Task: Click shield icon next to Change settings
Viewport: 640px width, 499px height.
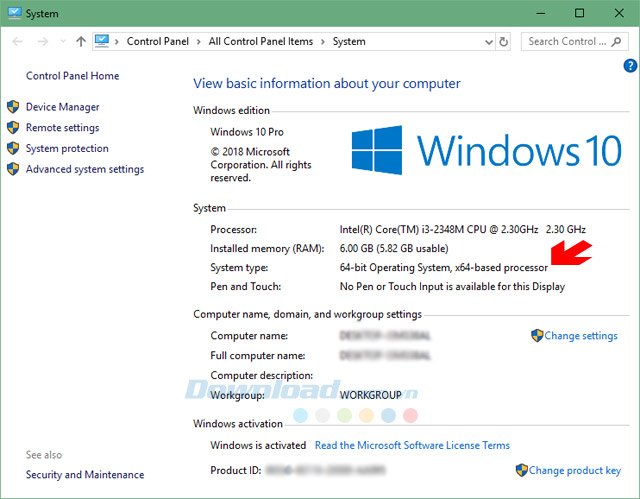Action: [x=537, y=336]
